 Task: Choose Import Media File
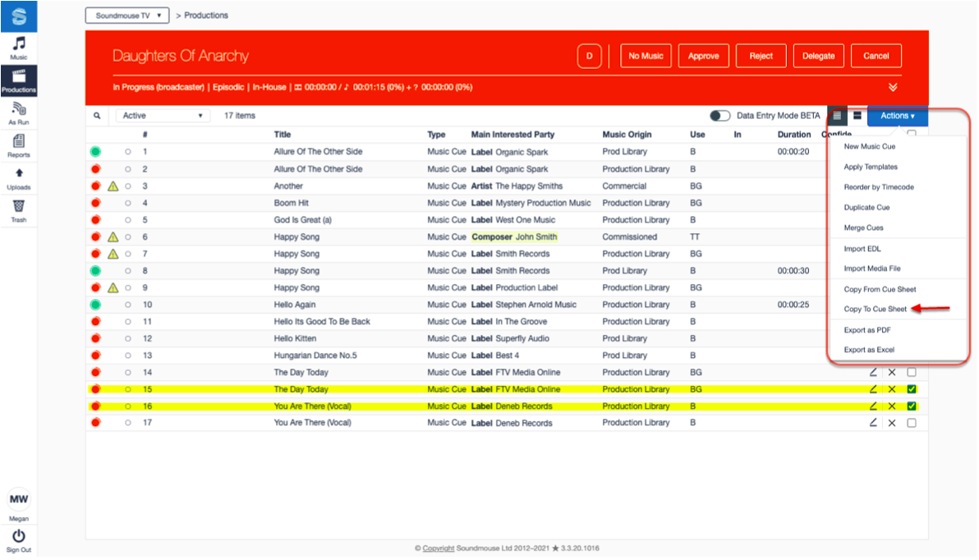point(872,269)
